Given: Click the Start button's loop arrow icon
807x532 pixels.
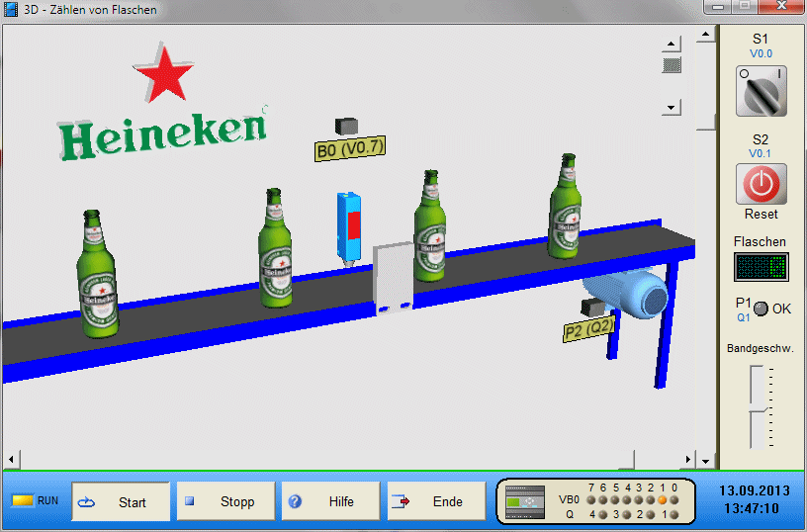Looking at the screenshot, I should point(86,502).
